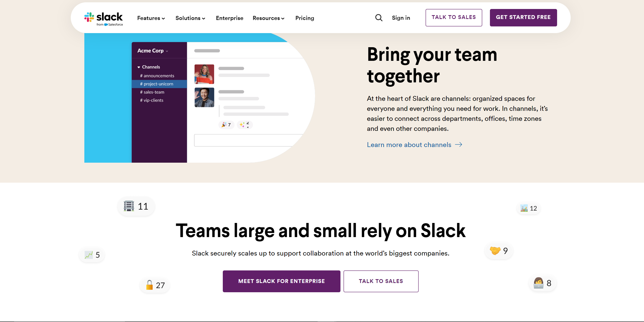
Task: Click the Talk to Sales header button
Action: click(454, 17)
